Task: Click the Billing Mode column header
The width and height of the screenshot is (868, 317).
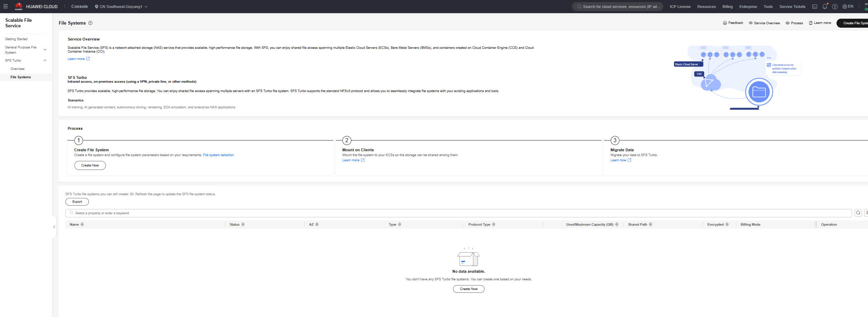Action: coord(750,225)
